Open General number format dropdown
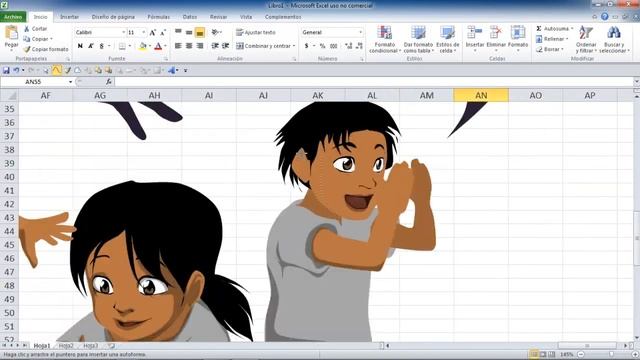 tap(360, 32)
